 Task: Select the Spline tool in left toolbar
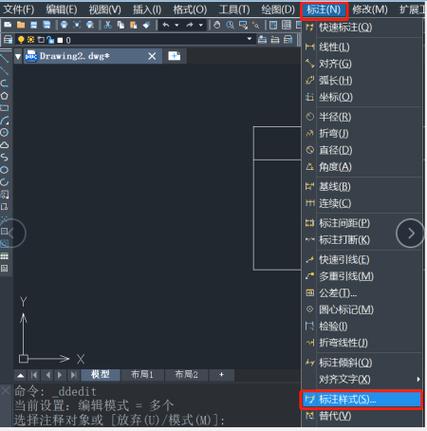[4, 157]
